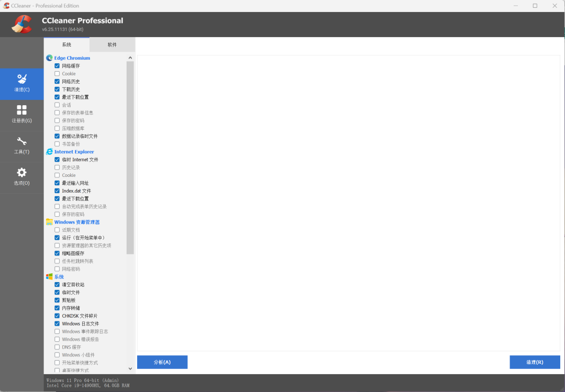Screen dimensions: 565x392
Task: Switch to the 软件 tab
Action: pos(112,44)
